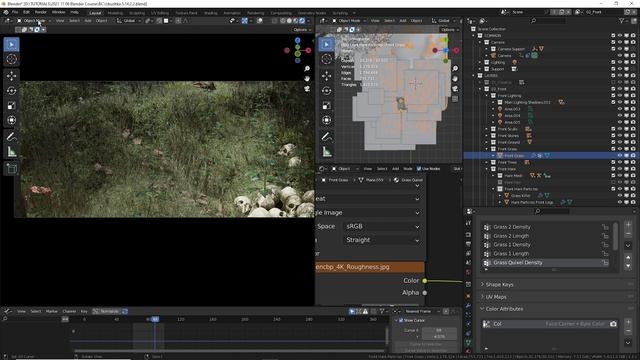This screenshot has height=360, width=640.
Task: Click pan hand icon in left viewport
Action: point(307,78)
